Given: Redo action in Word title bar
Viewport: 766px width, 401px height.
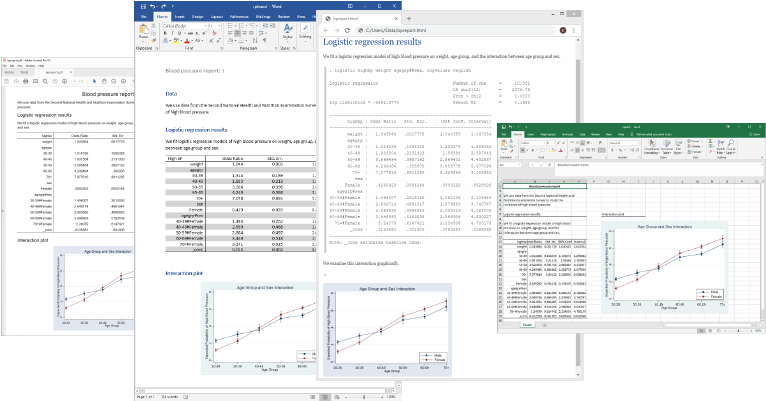Looking at the screenshot, I should (x=164, y=6).
